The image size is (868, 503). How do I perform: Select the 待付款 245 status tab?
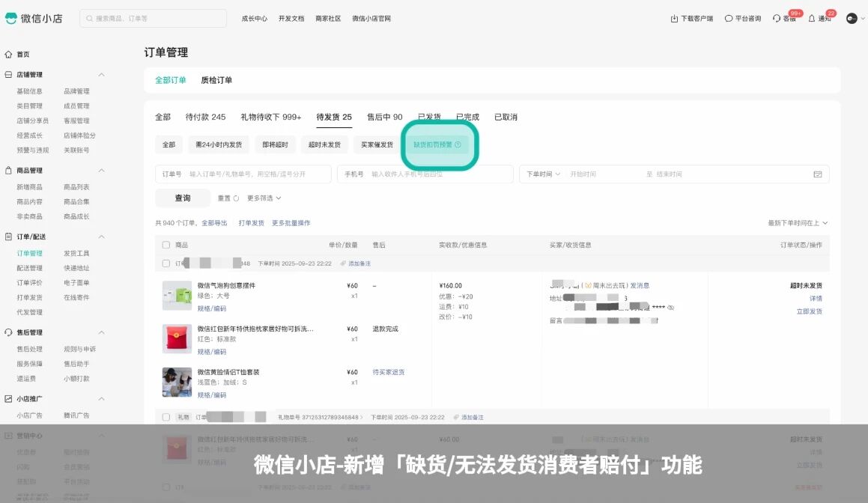click(x=205, y=118)
